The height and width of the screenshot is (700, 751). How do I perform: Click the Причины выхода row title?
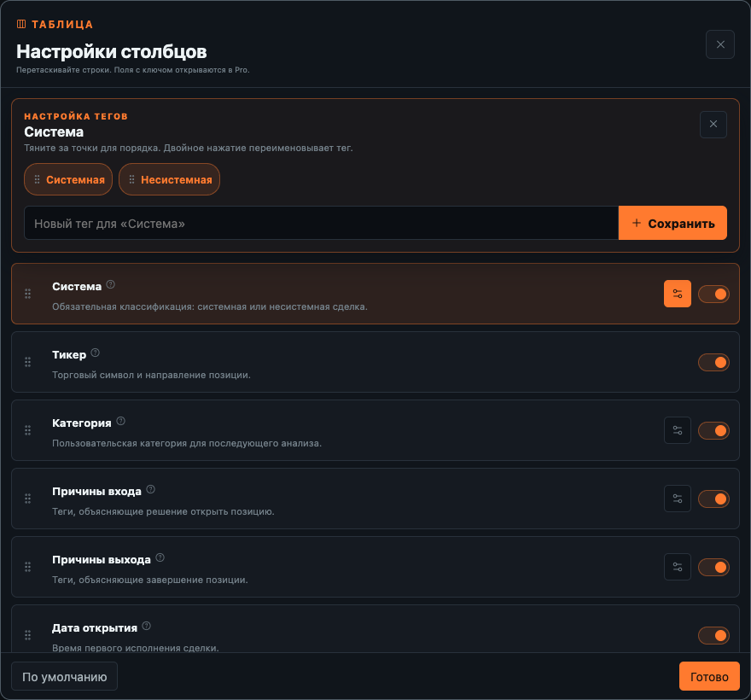pyautogui.click(x=101, y=560)
